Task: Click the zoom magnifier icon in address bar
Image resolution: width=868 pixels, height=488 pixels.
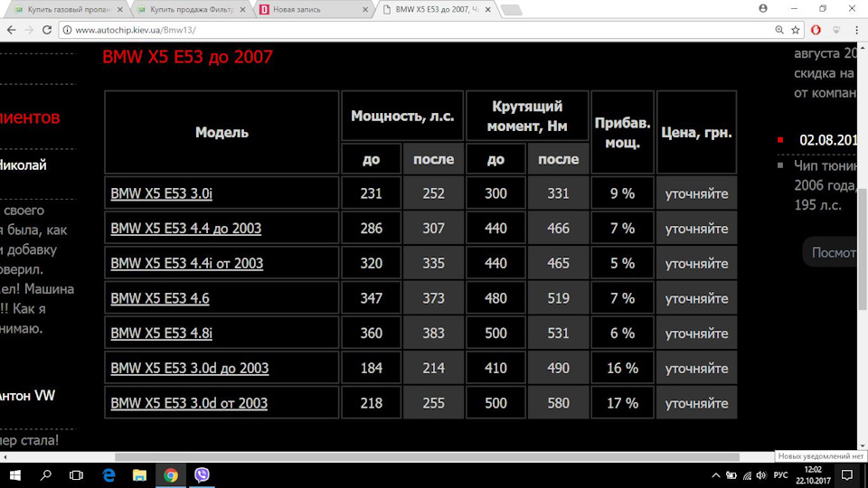Action: tap(779, 30)
